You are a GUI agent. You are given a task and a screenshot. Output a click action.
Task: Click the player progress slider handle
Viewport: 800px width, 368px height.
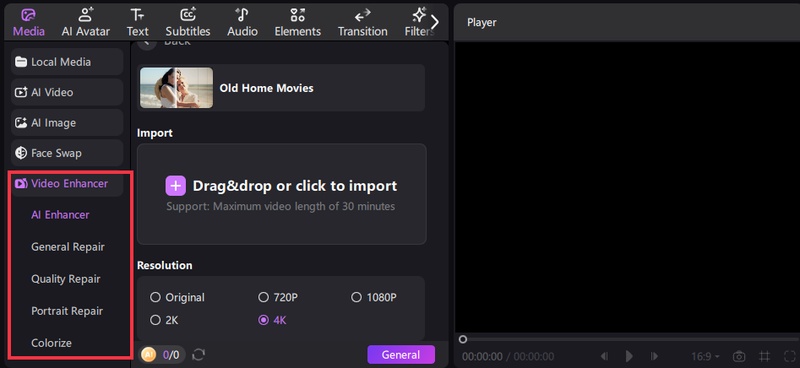pos(463,339)
